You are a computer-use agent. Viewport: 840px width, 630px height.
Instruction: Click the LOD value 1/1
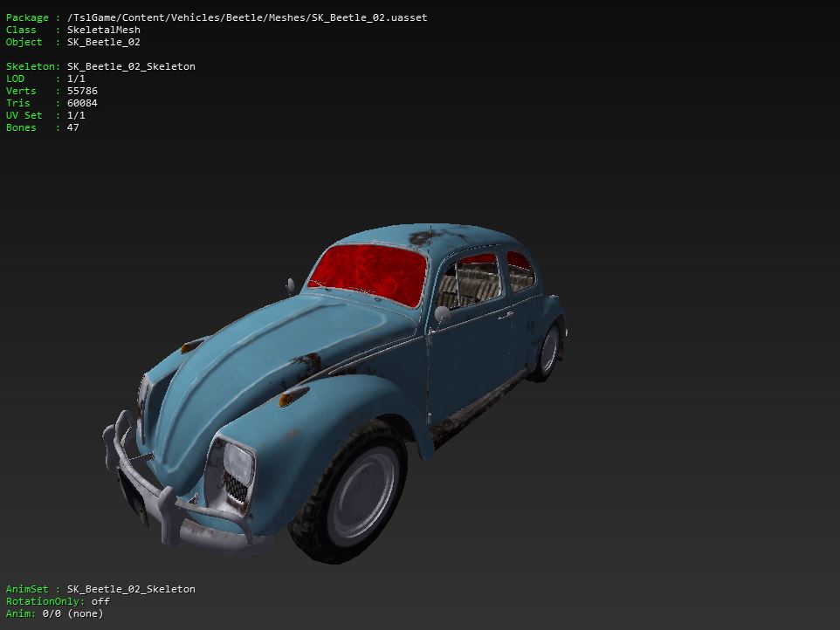click(x=76, y=79)
